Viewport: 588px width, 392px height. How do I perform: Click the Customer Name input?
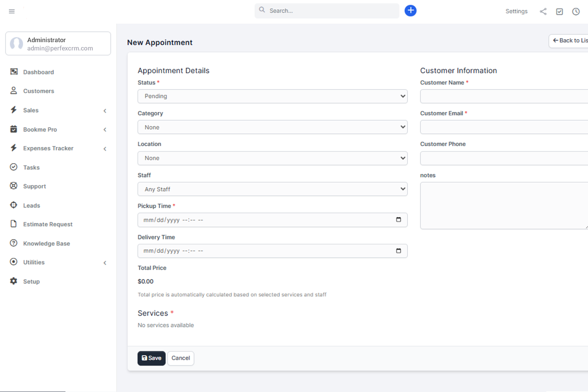(x=504, y=96)
